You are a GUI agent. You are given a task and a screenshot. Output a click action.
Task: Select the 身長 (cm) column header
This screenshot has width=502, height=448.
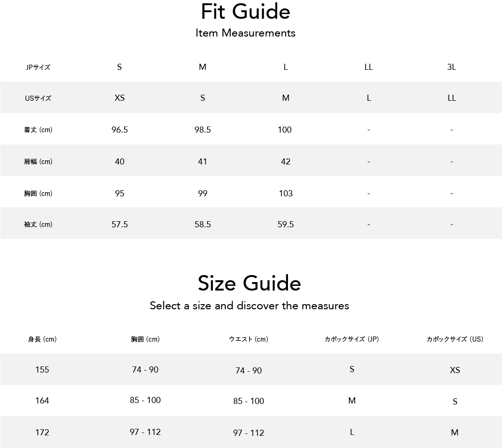coord(42,339)
